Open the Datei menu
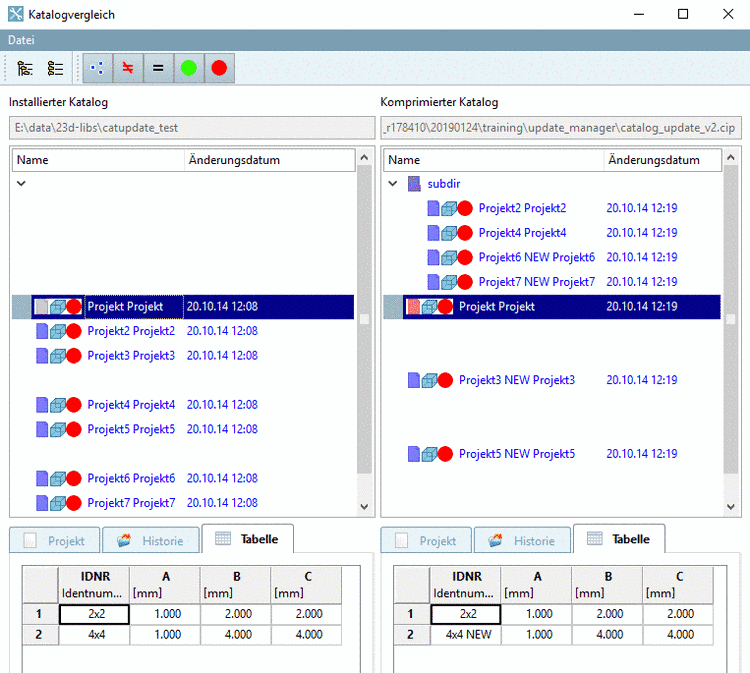This screenshot has height=673, width=750. 21,40
